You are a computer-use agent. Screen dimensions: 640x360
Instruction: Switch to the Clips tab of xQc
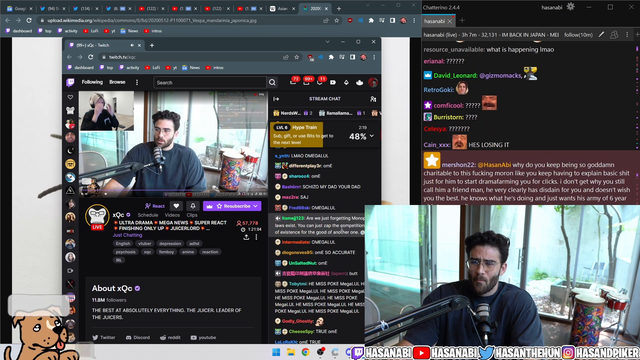(x=192, y=215)
